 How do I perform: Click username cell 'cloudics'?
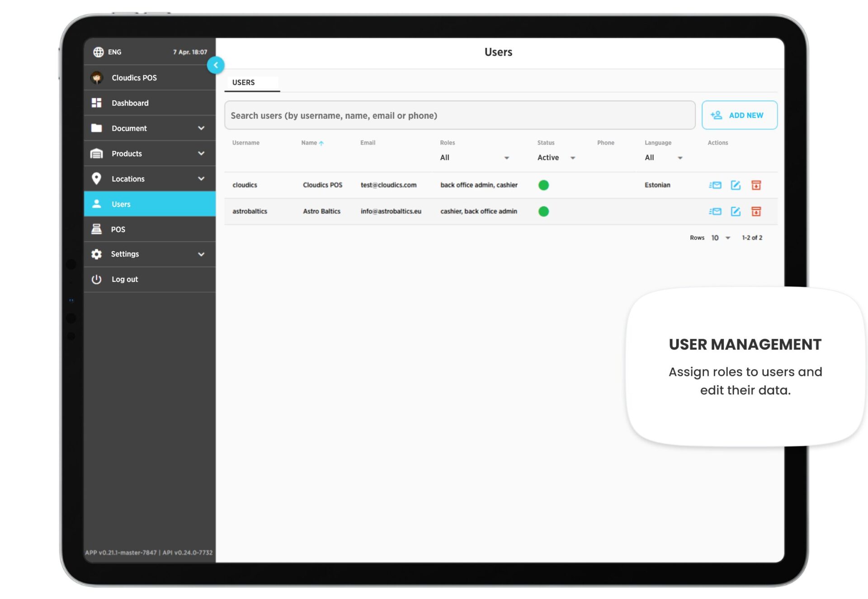point(245,185)
